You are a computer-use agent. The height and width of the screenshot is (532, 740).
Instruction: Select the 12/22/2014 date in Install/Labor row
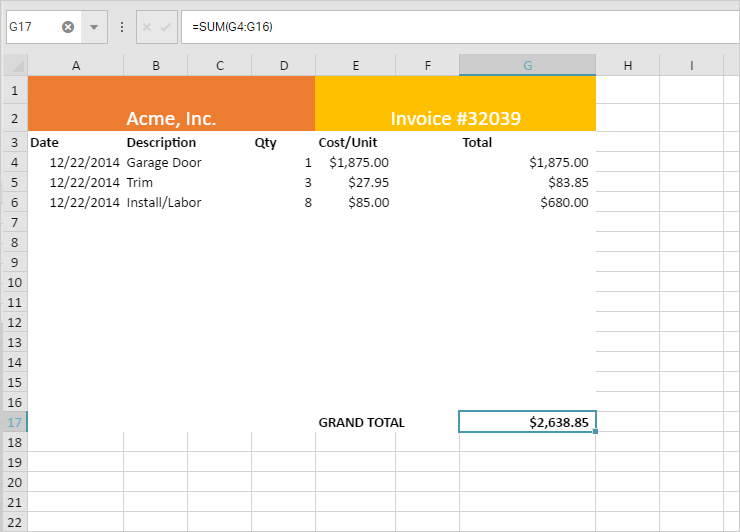76,202
